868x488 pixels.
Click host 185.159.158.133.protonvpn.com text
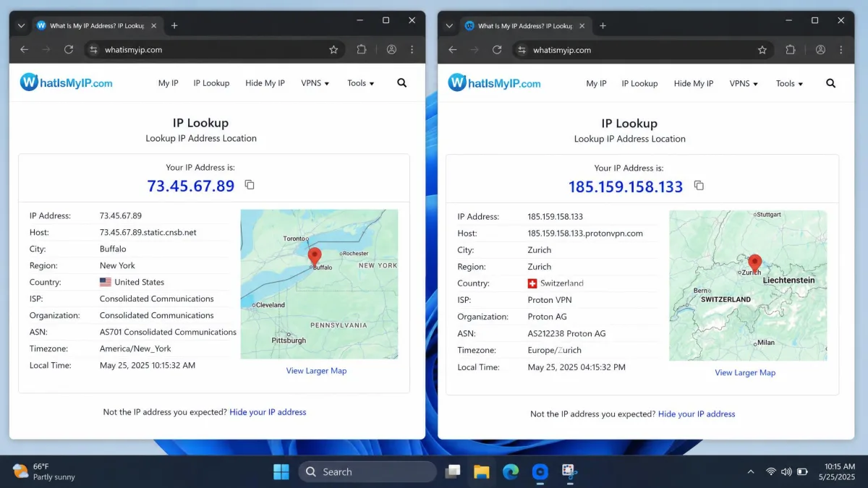pos(585,234)
